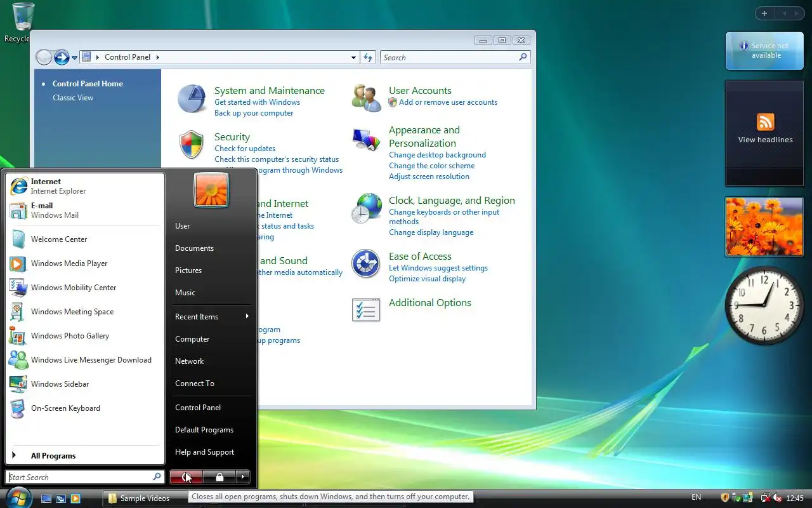812x508 pixels.
Task: Click the Security shield icon
Action: [x=192, y=145]
